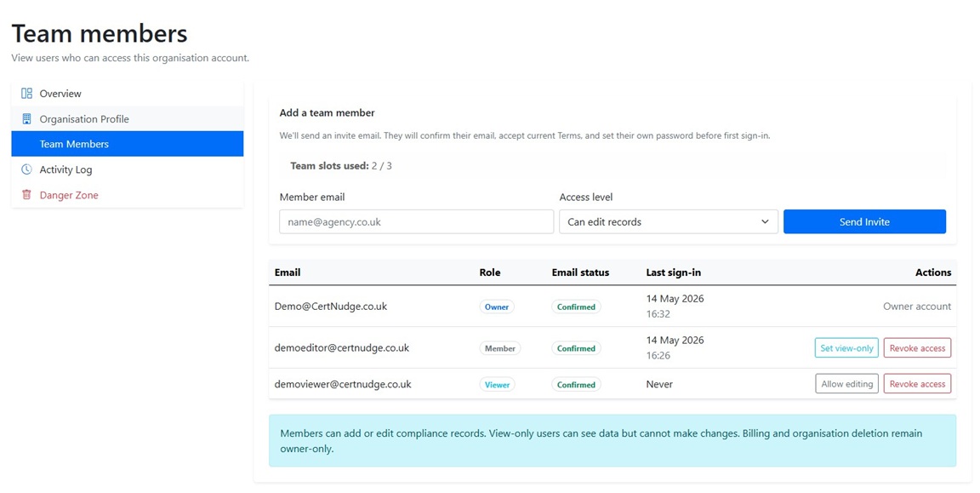Click Confirmed status for Demo@CertNudge.co.uk

(576, 307)
